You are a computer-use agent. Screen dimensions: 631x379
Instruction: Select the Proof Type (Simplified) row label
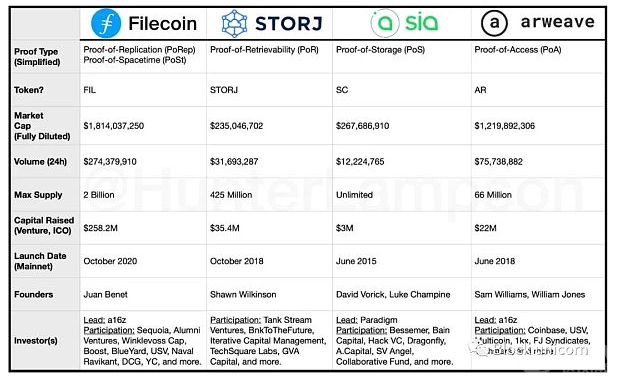coord(37,57)
